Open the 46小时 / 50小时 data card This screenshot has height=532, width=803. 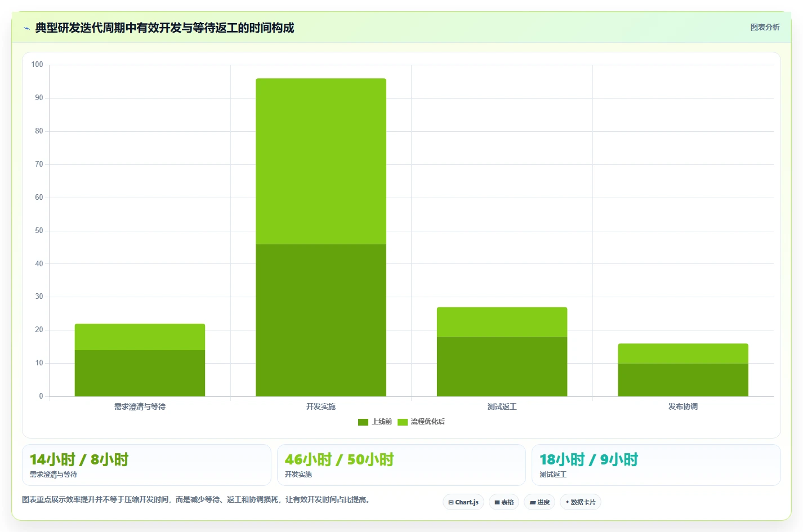pyautogui.click(x=401, y=465)
